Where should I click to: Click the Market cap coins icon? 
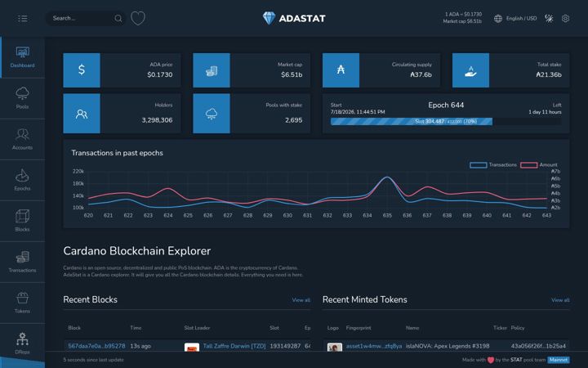(212, 70)
